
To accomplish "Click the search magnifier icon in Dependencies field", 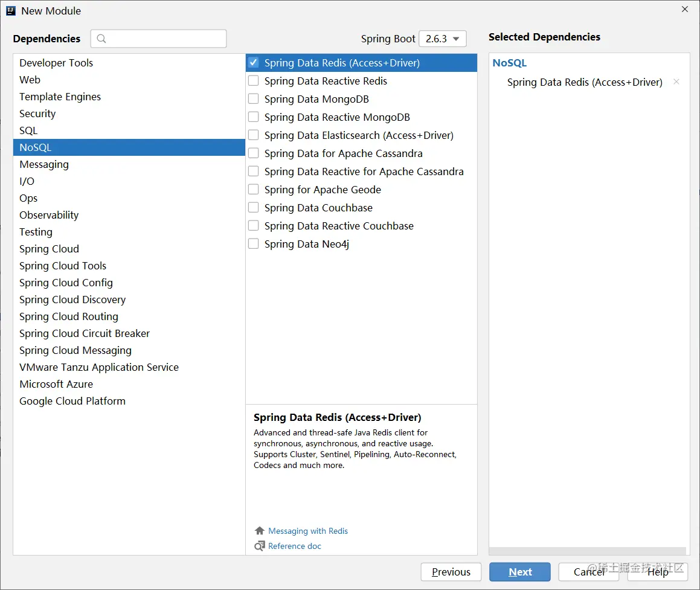I will click(101, 39).
